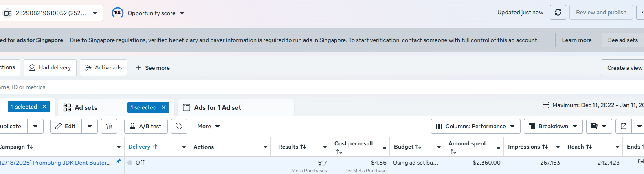The image size is (644, 174).
Task: Clear the Ad sets 1 selected filter
Action: (164, 107)
